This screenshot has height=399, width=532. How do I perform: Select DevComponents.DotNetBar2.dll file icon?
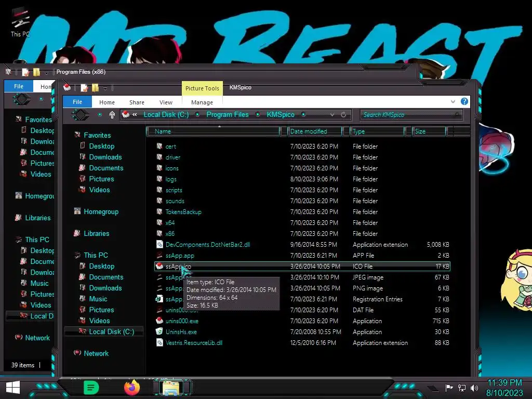pos(159,244)
